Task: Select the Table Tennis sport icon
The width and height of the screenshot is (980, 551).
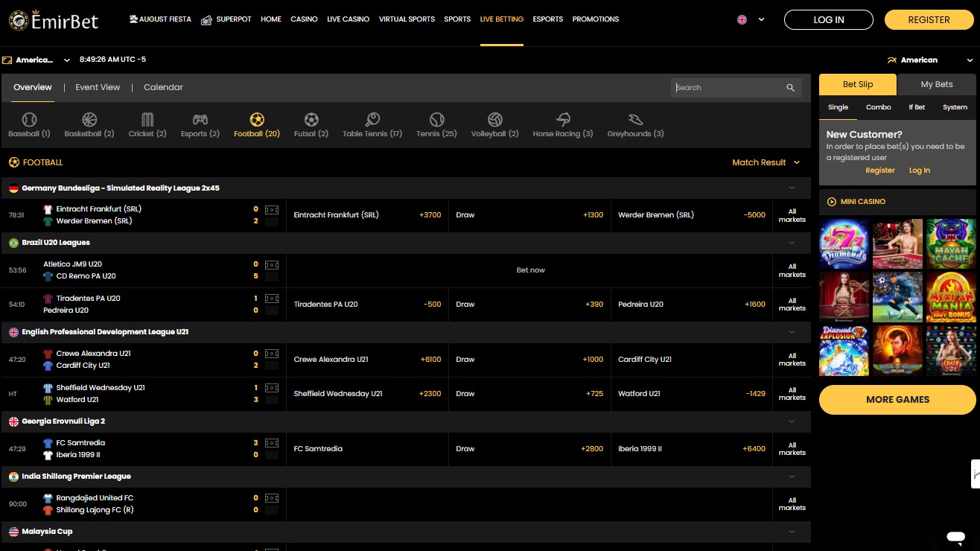Action: coord(372,120)
